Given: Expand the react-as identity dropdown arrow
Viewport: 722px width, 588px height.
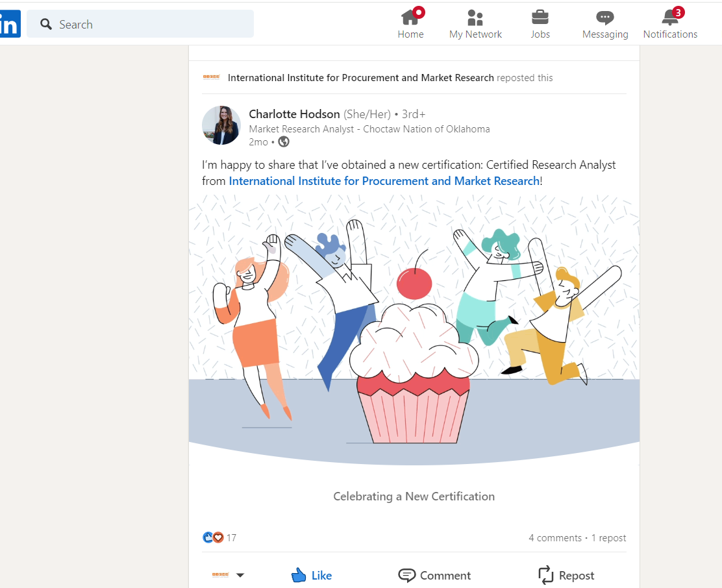Looking at the screenshot, I should point(240,575).
